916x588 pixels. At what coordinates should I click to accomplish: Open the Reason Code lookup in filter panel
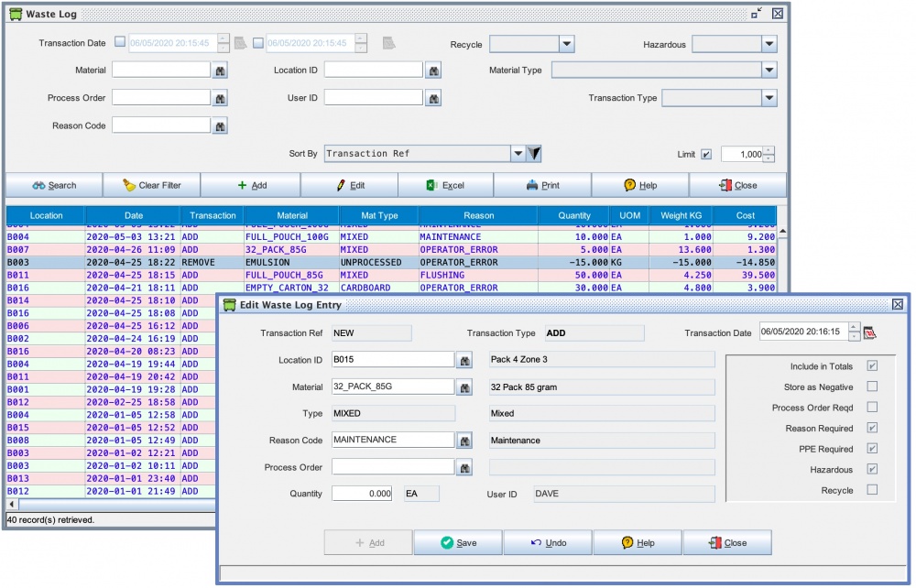click(220, 125)
